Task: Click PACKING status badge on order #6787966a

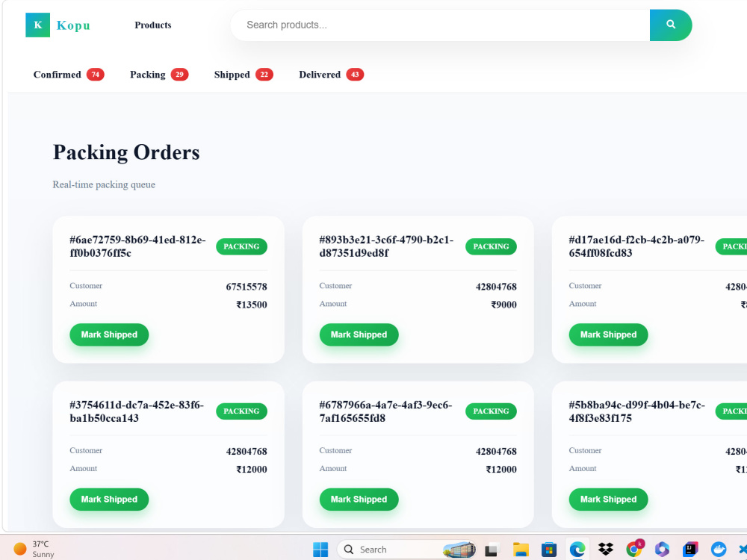Action: coord(492,411)
